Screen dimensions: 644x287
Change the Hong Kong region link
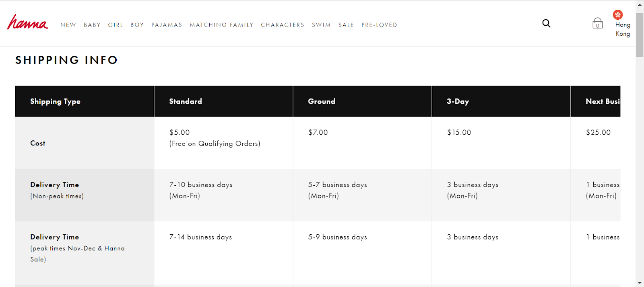click(623, 29)
